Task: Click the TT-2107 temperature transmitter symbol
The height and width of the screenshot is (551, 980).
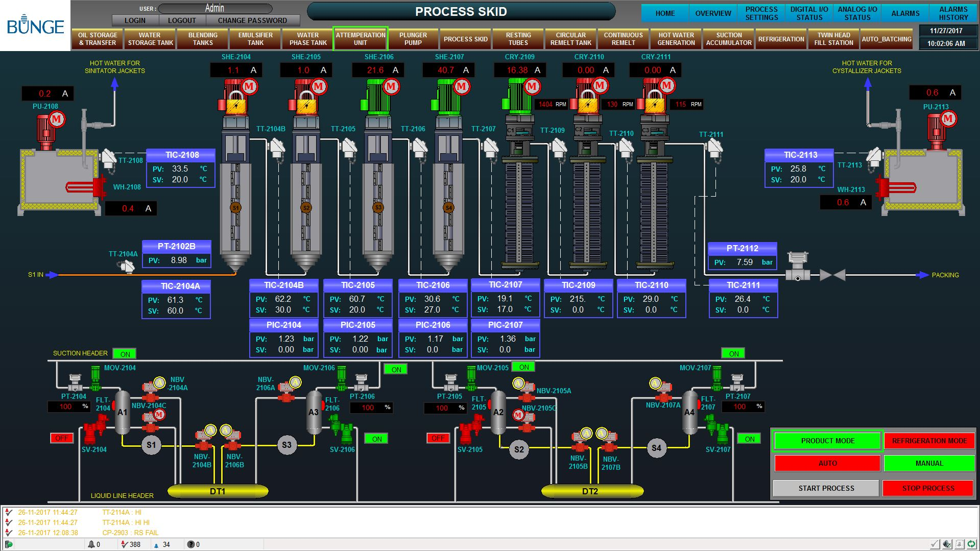Action: (490, 149)
